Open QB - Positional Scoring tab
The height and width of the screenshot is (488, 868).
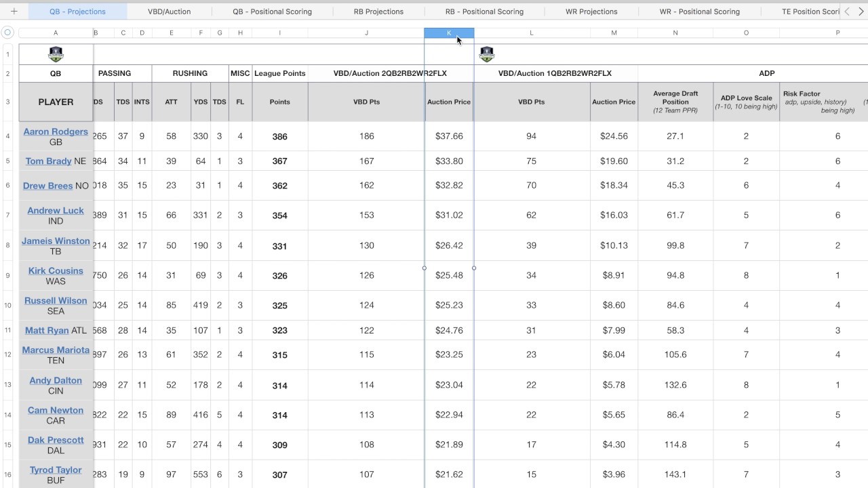click(x=272, y=12)
